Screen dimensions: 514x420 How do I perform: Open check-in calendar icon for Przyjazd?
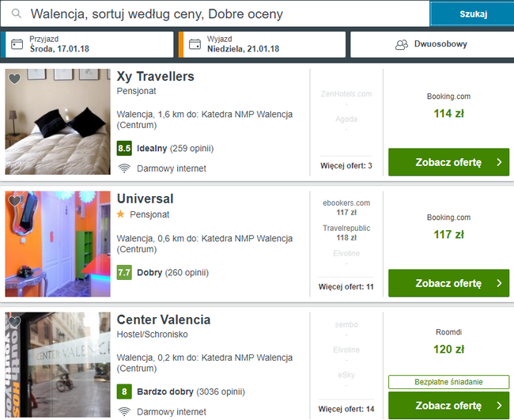[x=17, y=44]
